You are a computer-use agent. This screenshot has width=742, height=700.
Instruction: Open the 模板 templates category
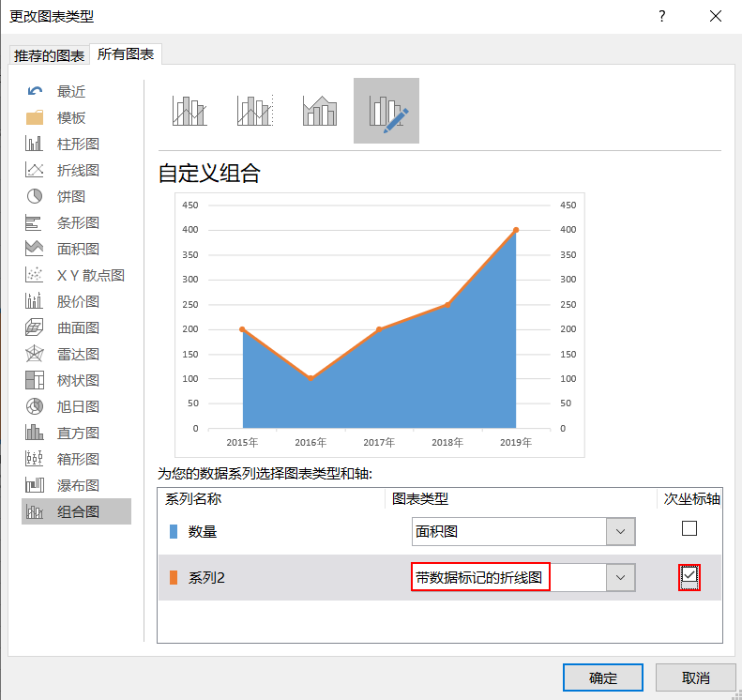(x=76, y=117)
